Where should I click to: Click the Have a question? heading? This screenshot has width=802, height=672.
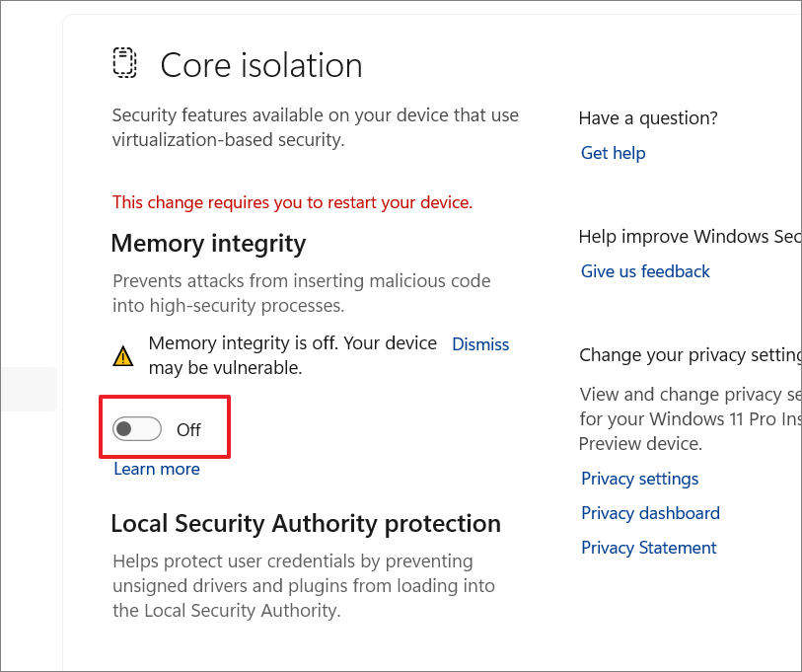point(648,118)
